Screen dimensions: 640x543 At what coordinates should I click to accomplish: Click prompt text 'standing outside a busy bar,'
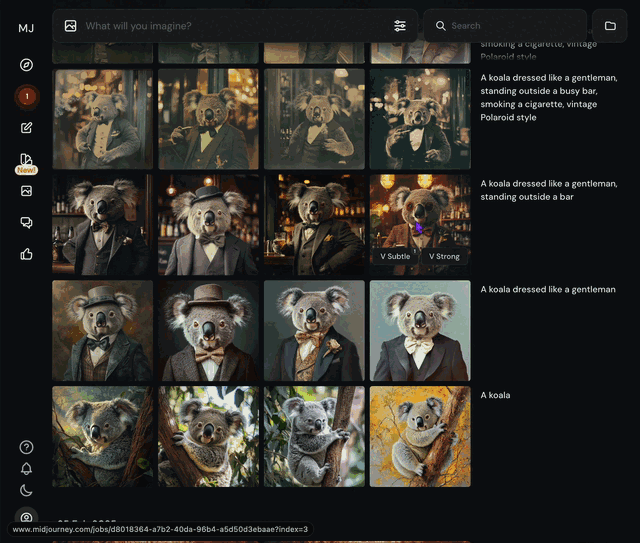pyautogui.click(x=539, y=91)
